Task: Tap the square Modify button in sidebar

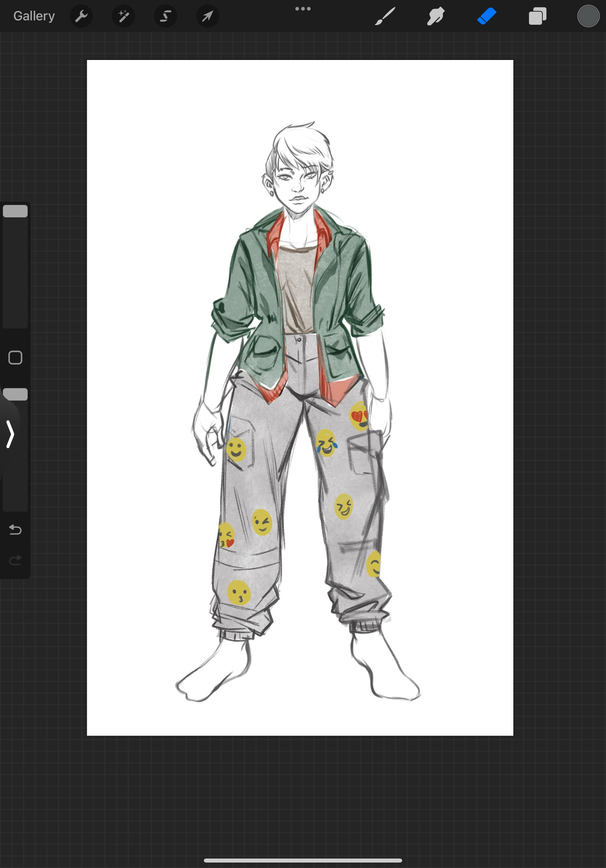Action: tap(15, 358)
